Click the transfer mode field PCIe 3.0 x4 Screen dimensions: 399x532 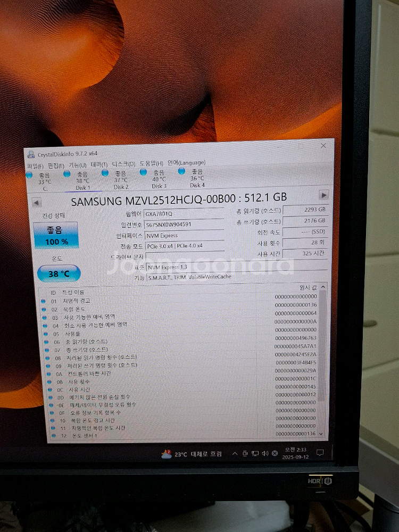click(185, 246)
